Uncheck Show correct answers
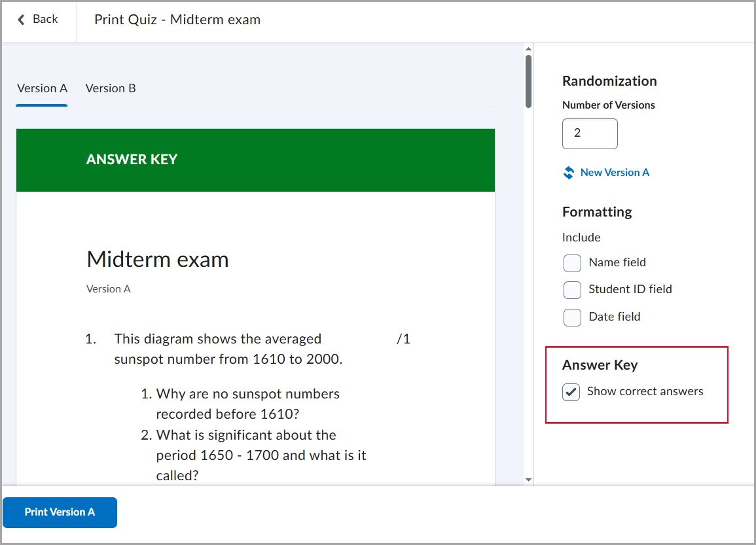This screenshot has height=545, width=756. 571,392
